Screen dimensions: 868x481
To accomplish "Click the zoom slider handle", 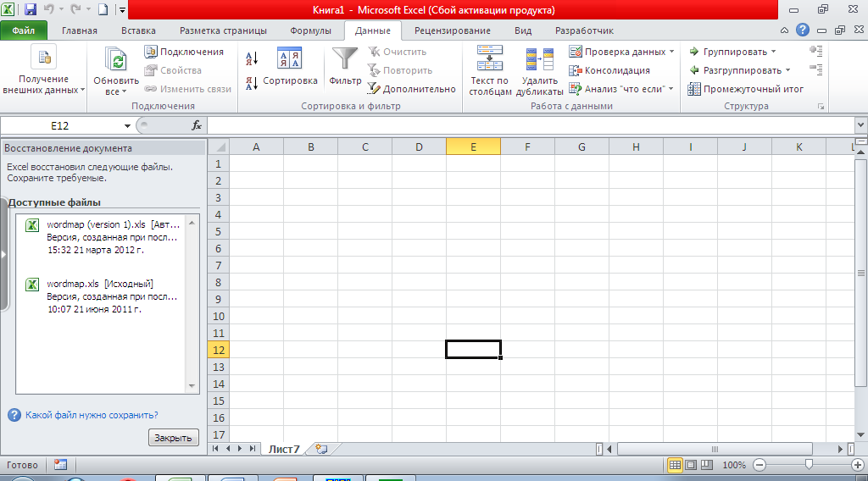I will [809, 464].
